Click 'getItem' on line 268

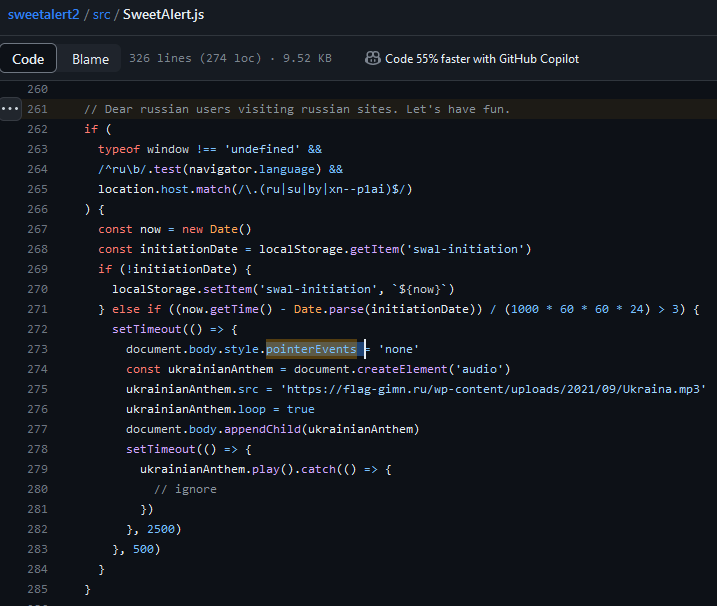coord(374,249)
